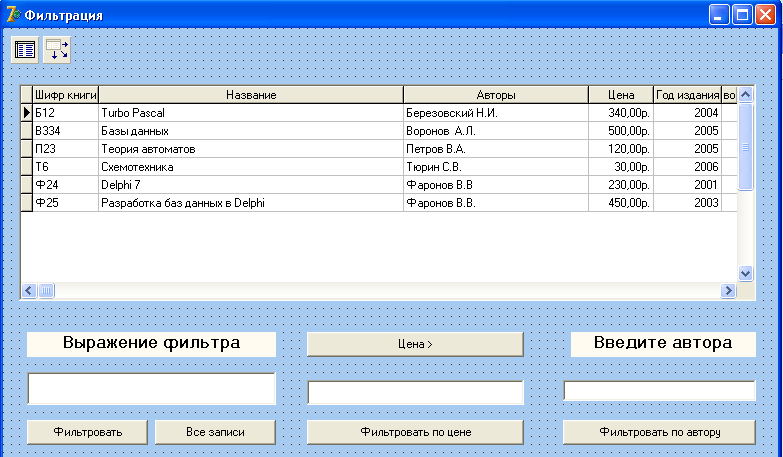This screenshot has width=783, height=457.
Task: Click the author name input field
Action: tap(660, 391)
